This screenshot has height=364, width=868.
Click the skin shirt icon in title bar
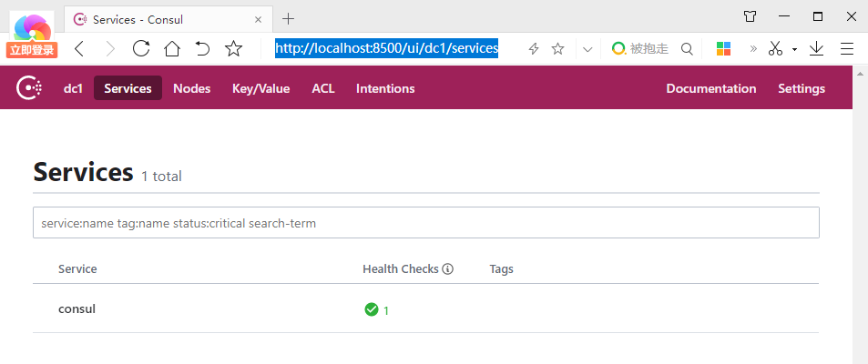751,16
